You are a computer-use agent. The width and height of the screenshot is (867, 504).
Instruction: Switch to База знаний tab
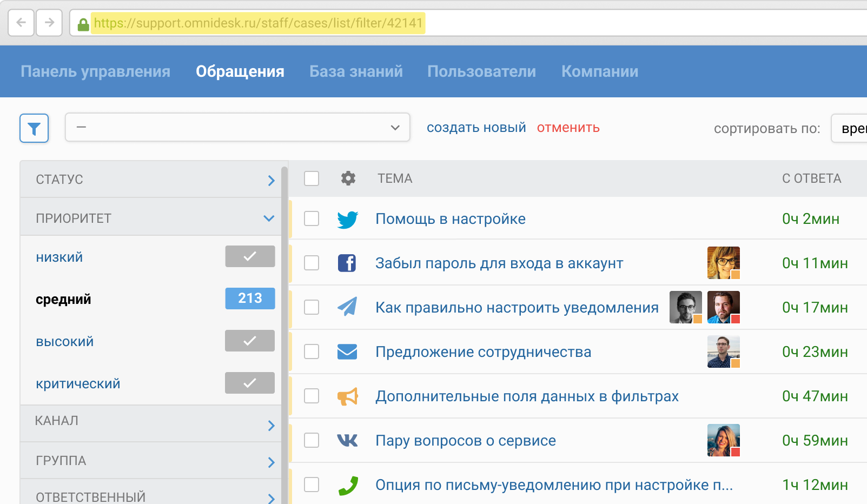356,71
